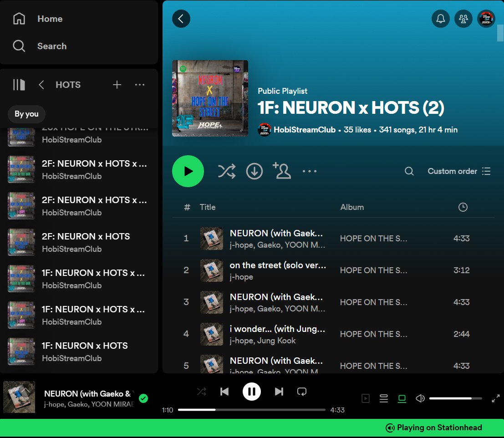
Task: Enter full screen mode
Action: (496, 398)
